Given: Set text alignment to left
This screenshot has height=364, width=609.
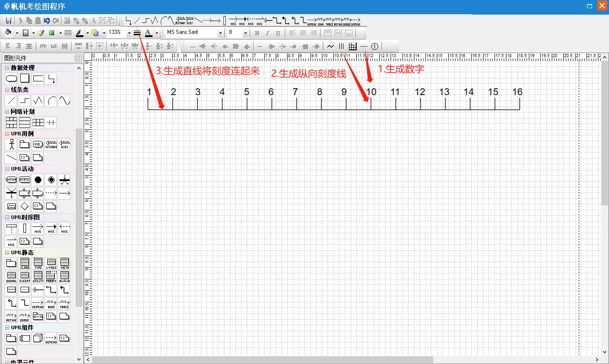Looking at the screenshot, I should pos(293,33).
